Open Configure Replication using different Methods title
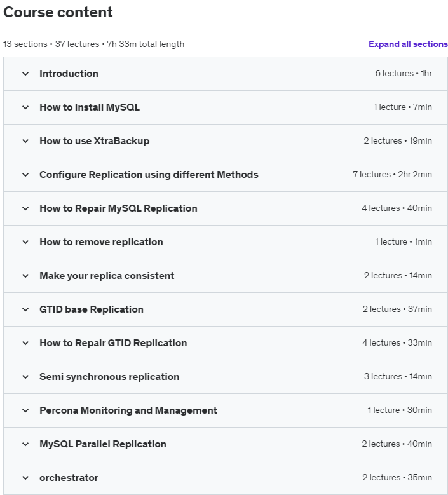Image resolution: width=448 pixels, height=495 pixels. (149, 175)
